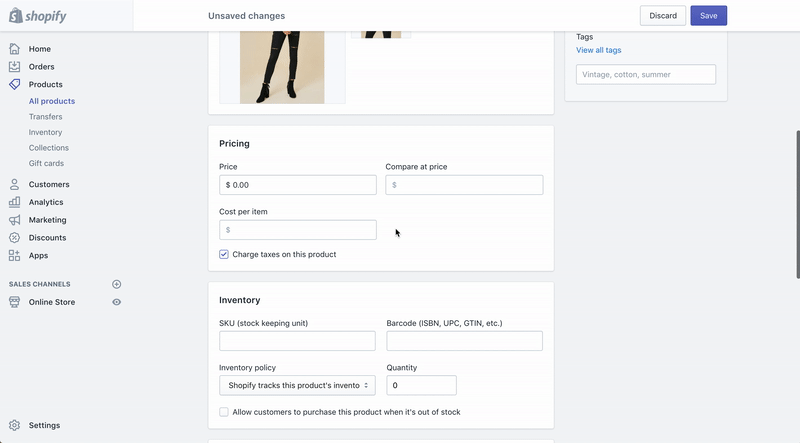Open the View all tags link

pyautogui.click(x=598, y=50)
